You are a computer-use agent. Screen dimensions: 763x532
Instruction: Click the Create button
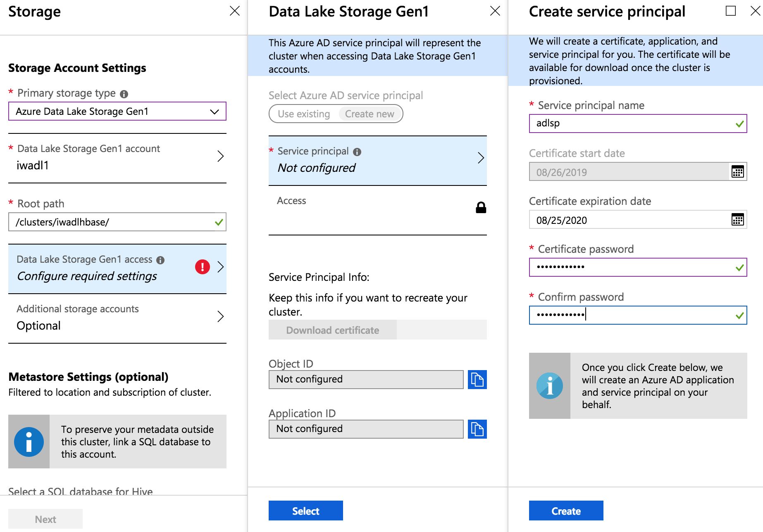pyautogui.click(x=566, y=511)
